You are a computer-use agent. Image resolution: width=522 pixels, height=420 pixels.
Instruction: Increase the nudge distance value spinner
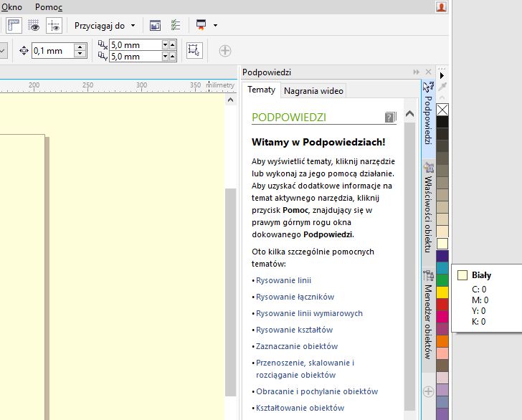[x=80, y=47]
